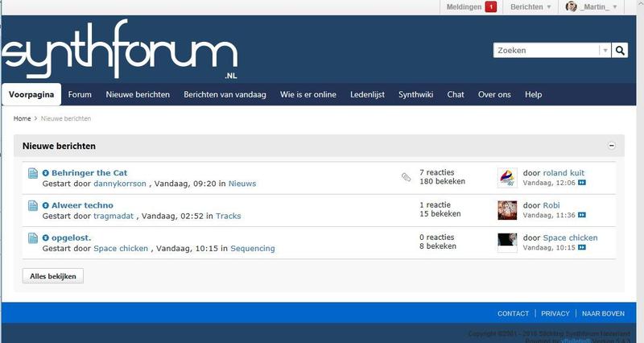Click the PRIVACY footer link
Screen dimensions: 644x343
pyautogui.click(x=555, y=313)
